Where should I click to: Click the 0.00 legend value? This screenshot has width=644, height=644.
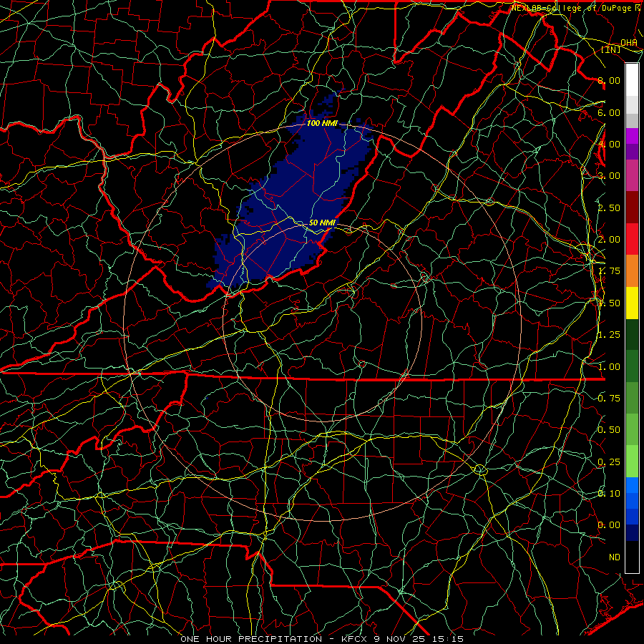pyautogui.click(x=610, y=525)
